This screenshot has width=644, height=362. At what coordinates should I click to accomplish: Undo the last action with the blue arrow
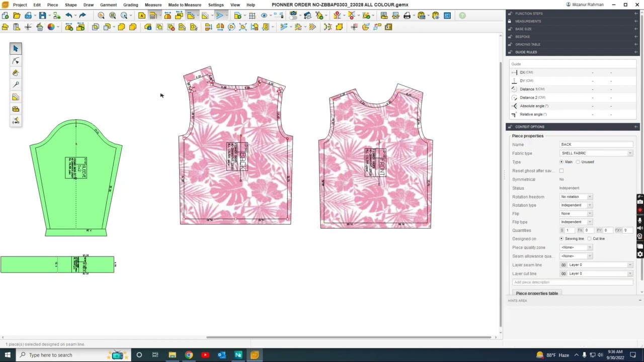coord(69,16)
